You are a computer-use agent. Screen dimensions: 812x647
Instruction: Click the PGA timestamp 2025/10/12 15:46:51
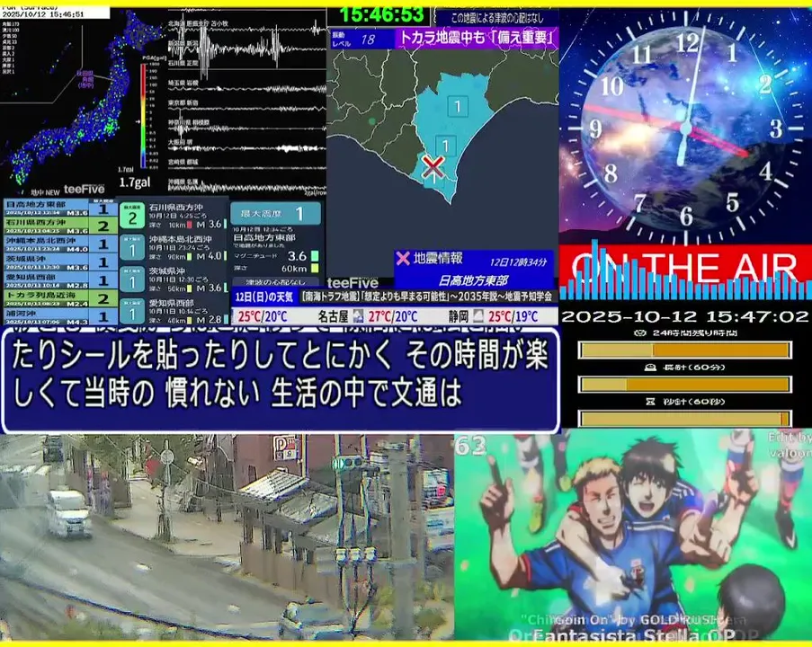pos(43,14)
